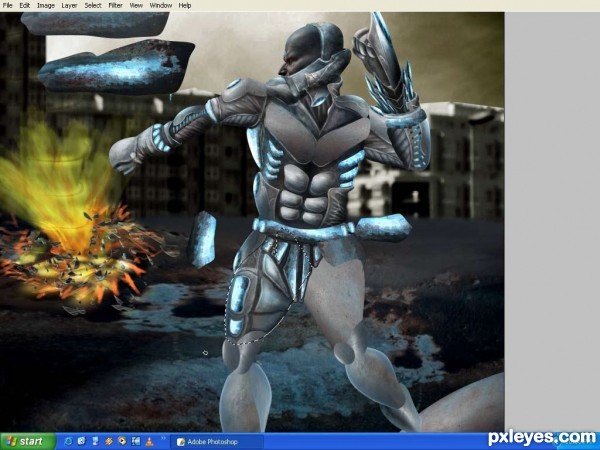Open the Layer menu
The height and width of the screenshot is (450, 600).
click(69, 5)
